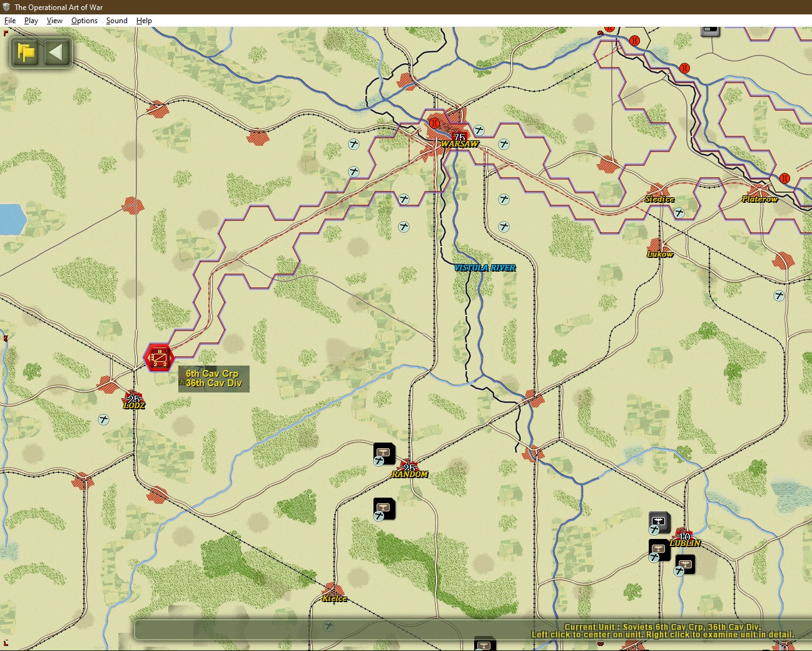Select the grey air unit counter northwest of Lublin

tap(659, 522)
